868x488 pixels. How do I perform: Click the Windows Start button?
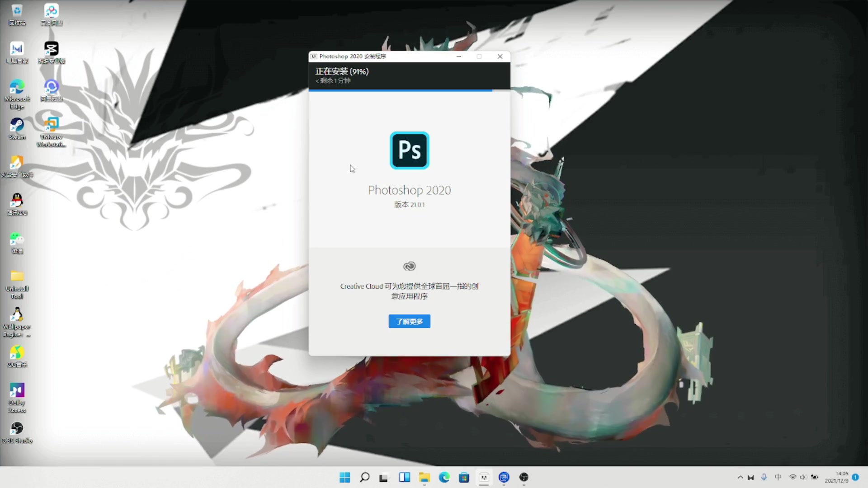[x=344, y=478]
